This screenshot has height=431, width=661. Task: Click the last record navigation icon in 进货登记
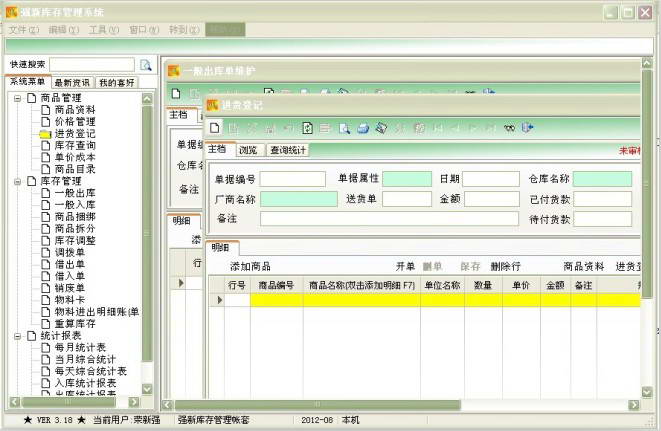[x=491, y=128]
